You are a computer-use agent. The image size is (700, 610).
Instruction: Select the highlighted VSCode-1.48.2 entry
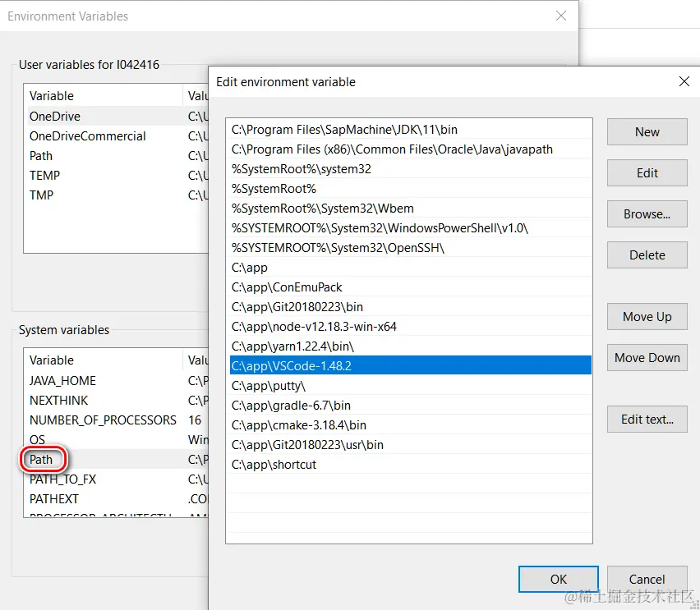(410, 365)
